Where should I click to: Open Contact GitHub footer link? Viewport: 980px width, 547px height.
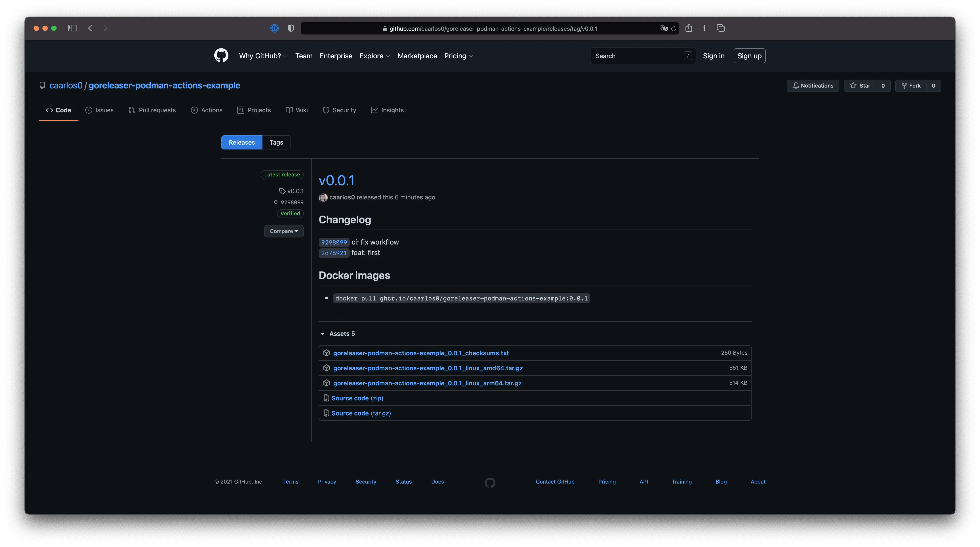pyautogui.click(x=555, y=482)
